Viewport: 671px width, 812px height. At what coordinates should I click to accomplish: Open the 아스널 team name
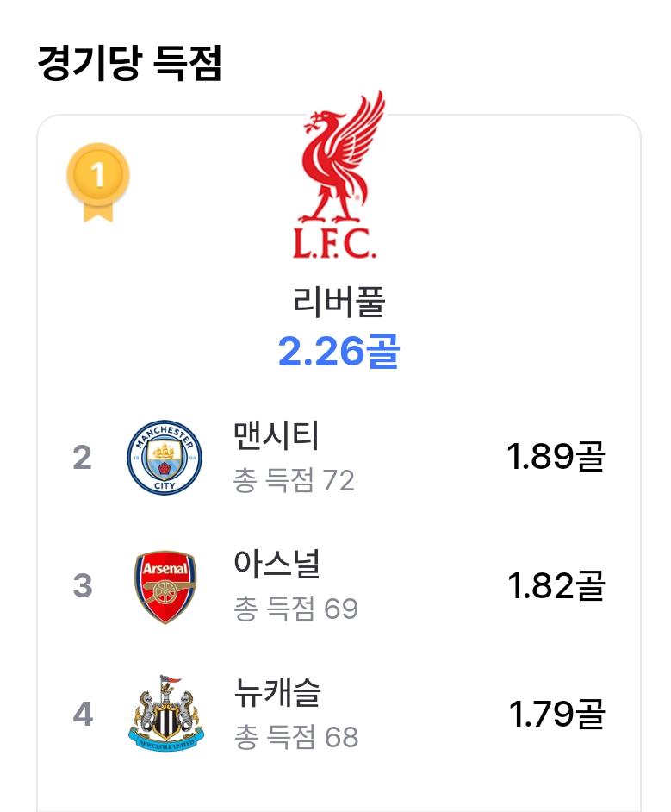point(276,564)
